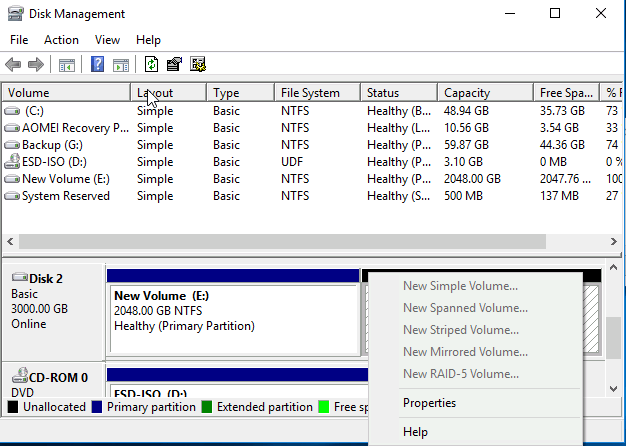Click the Back arrow toolbar icon
The image size is (626, 446).
(13, 64)
